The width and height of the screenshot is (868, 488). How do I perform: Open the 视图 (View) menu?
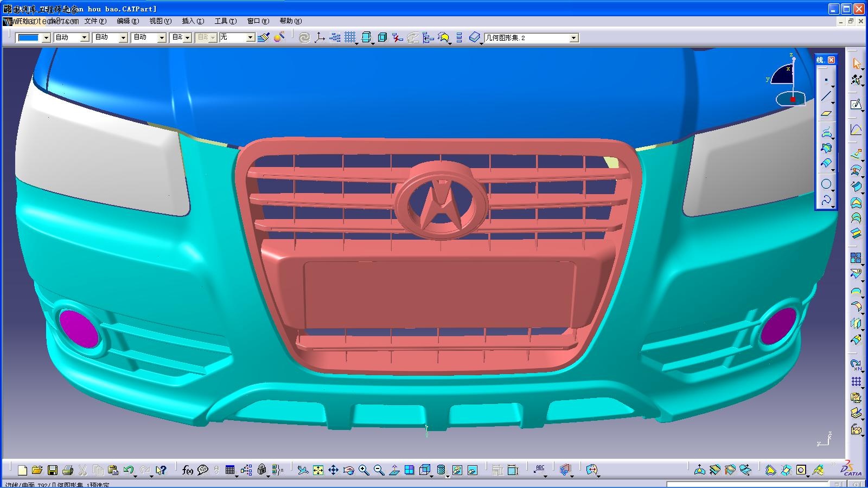pos(160,21)
